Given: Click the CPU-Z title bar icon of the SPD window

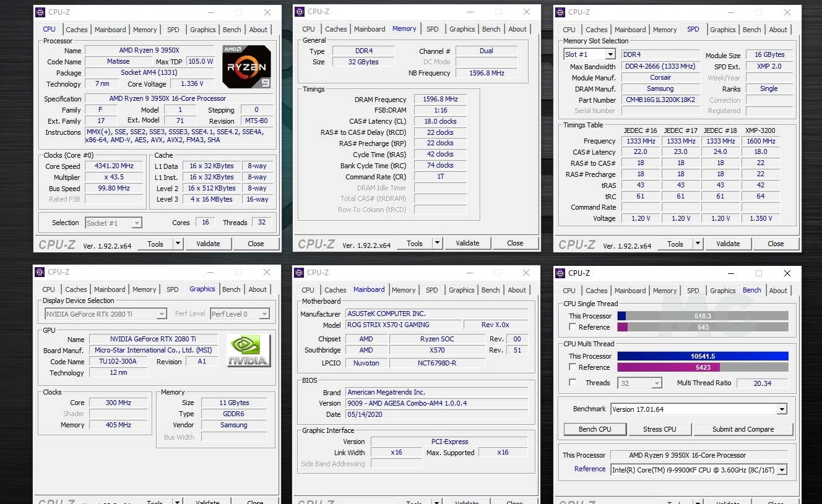Looking at the screenshot, I should [560, 12].
